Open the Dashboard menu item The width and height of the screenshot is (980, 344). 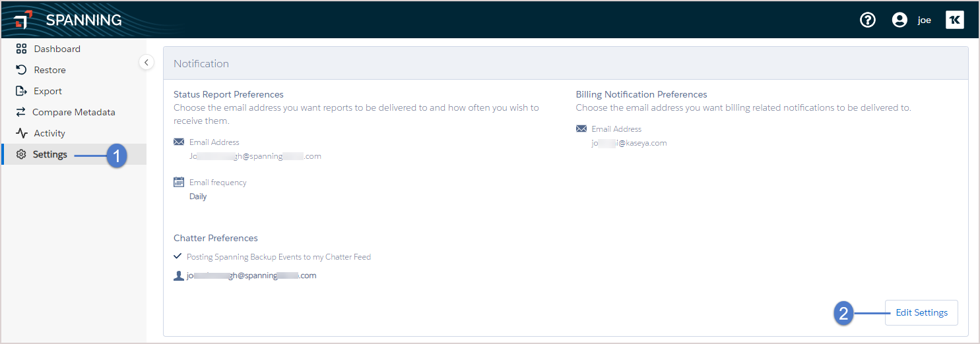pyautogui.click(x=74, y=49)
